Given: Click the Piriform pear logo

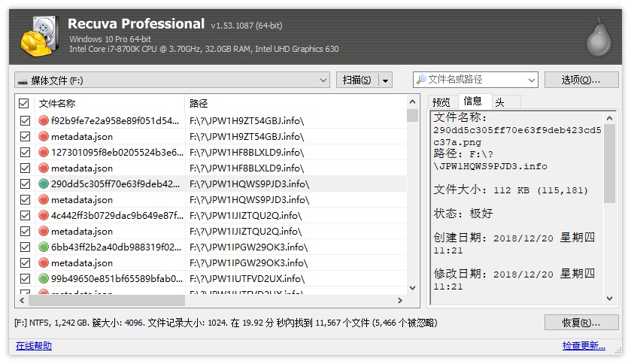Looking at the screenshot, I should tap(599, 38).
